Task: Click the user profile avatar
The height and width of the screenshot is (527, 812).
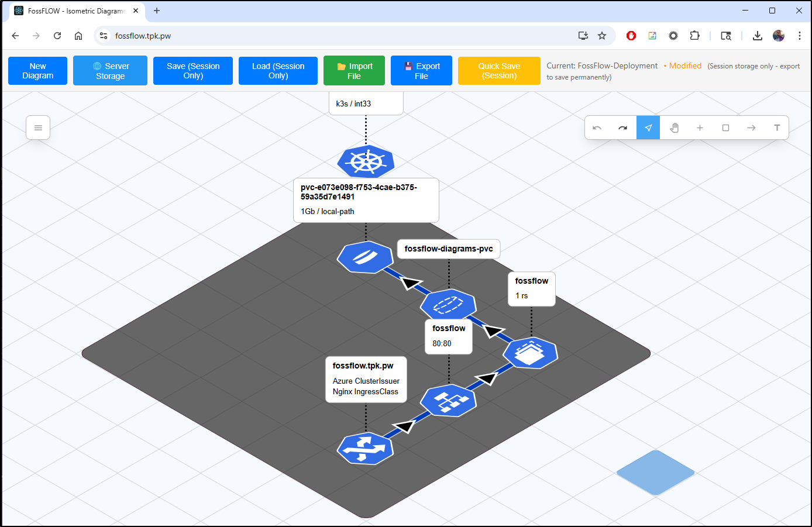Action: click(778, 36)
